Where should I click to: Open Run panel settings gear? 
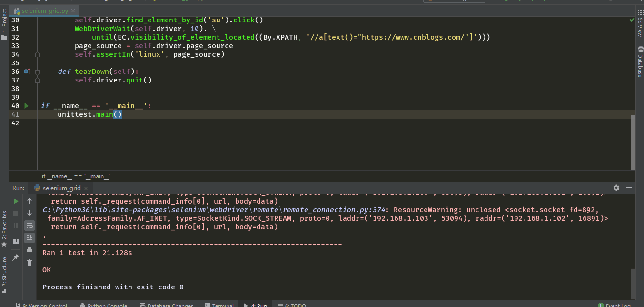[616, 188]
